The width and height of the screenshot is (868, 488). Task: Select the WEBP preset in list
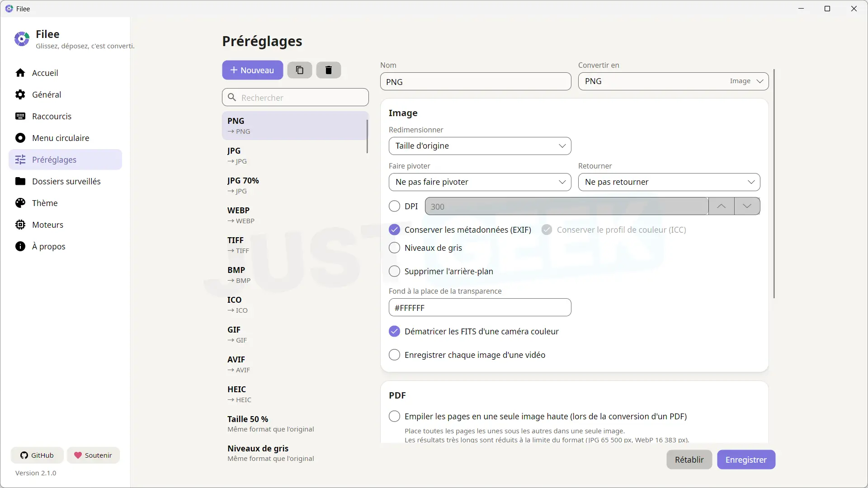point(295,215)
